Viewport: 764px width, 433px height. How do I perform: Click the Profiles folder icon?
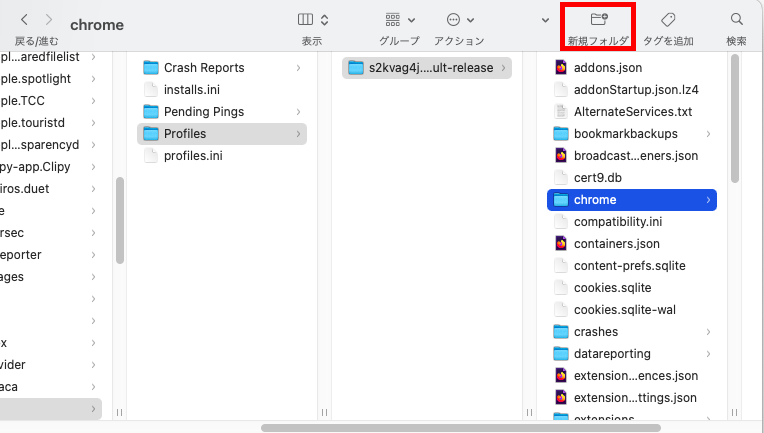151,133
